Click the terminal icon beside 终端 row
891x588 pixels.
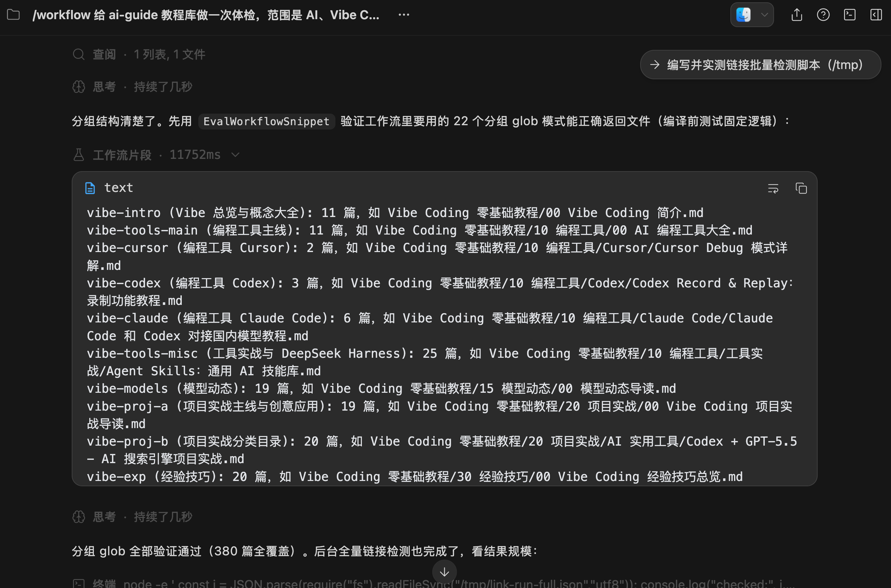(x=78, y=583)
